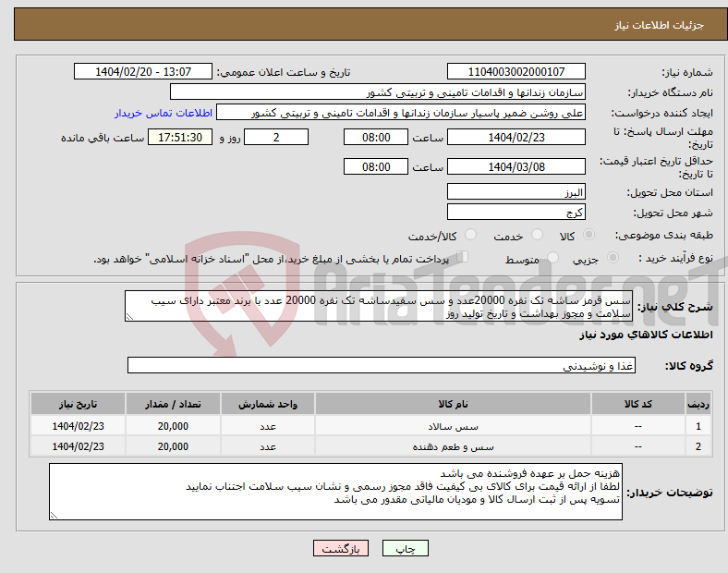Viewport: 728px width, 573px height.
Task: Click the سس و طعم دهنده item cell
Action: [x=453, y=446]
